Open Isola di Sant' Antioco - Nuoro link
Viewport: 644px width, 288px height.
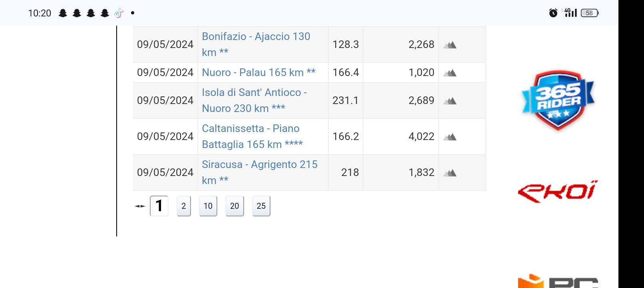point(254,100)
